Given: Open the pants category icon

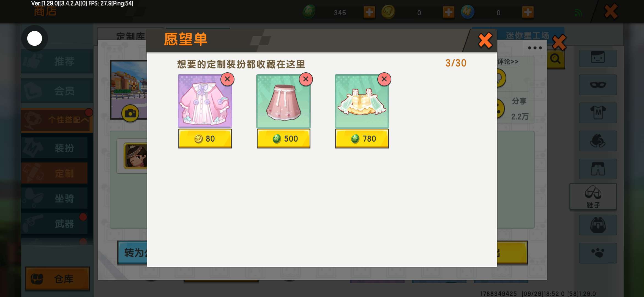Looking at the screenshot, I should pos(598,169).
